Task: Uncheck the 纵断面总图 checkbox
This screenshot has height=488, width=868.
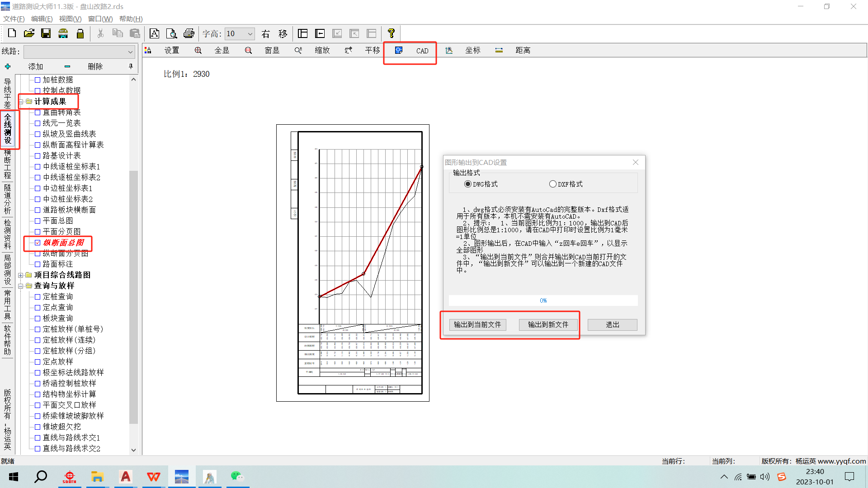Action: pos(38,243)
